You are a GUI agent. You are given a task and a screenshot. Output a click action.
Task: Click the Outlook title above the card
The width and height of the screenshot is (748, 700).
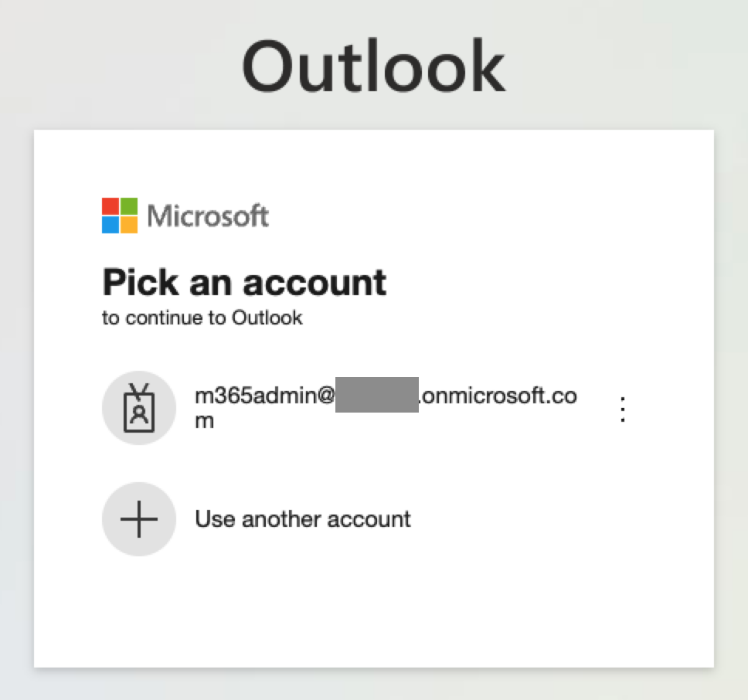[373, 66]
